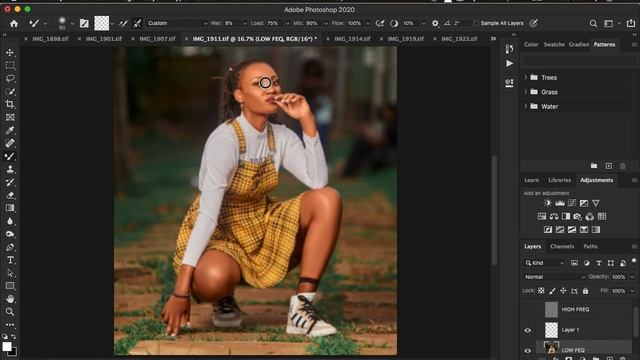The width and height of the screenshot is (640, 360).
Task: Select the History Brush tool
Action: (x=10, y=182)
